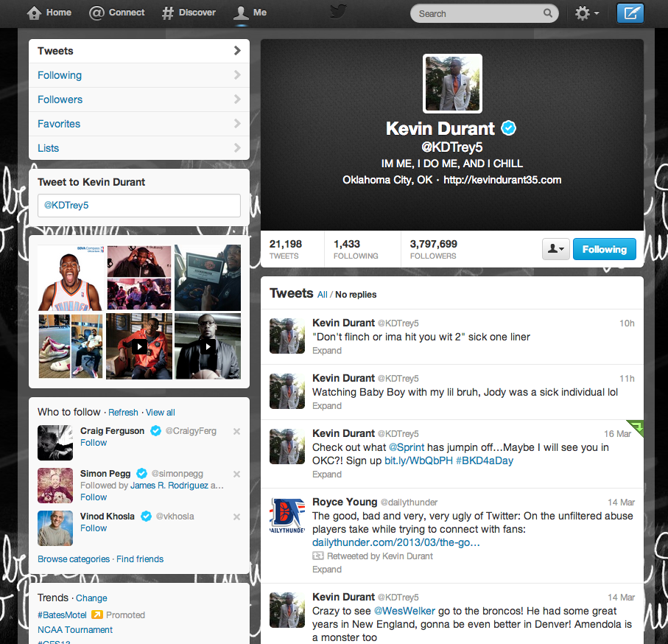The image size is (668, 644).
Task: Toggle the Following button for Kevin Durant
Action: coord(604,249)
